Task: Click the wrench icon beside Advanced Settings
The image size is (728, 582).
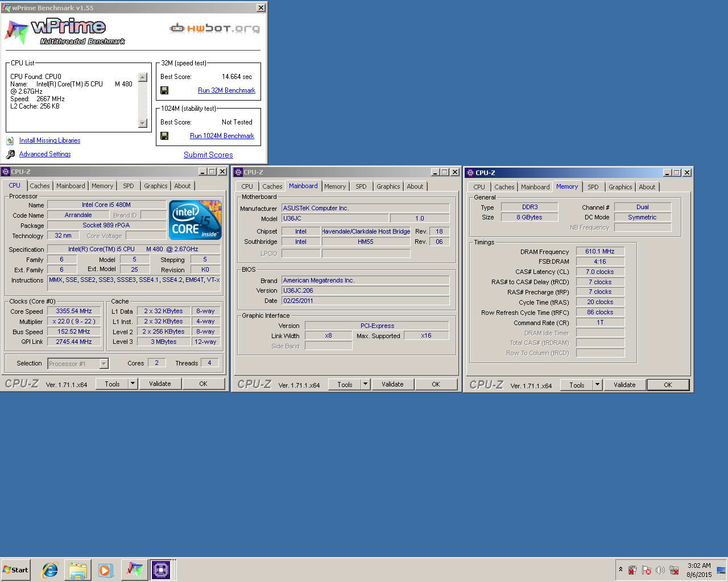Action: tap(10, 154)
